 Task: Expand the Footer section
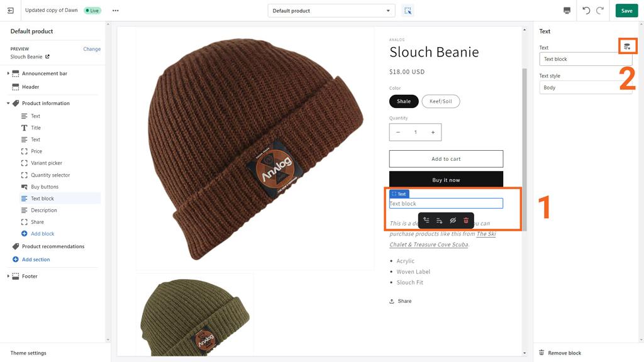click(x=8, y=277)
